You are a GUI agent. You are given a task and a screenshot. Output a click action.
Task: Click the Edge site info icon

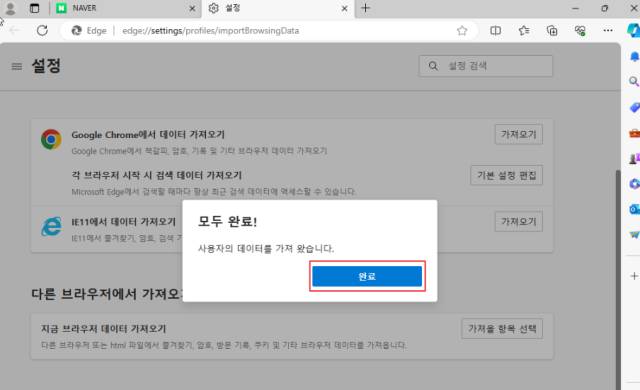coord(76,31)
